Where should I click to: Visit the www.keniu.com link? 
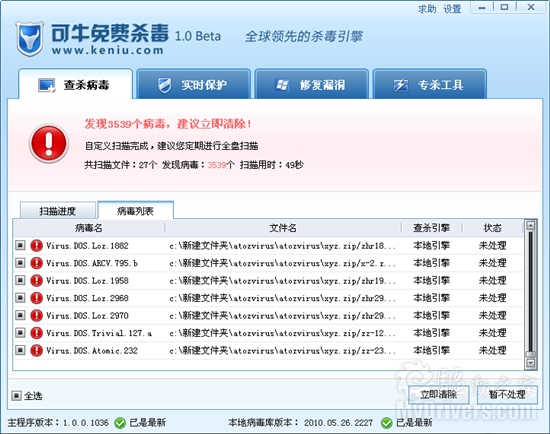tap(108, 50)
